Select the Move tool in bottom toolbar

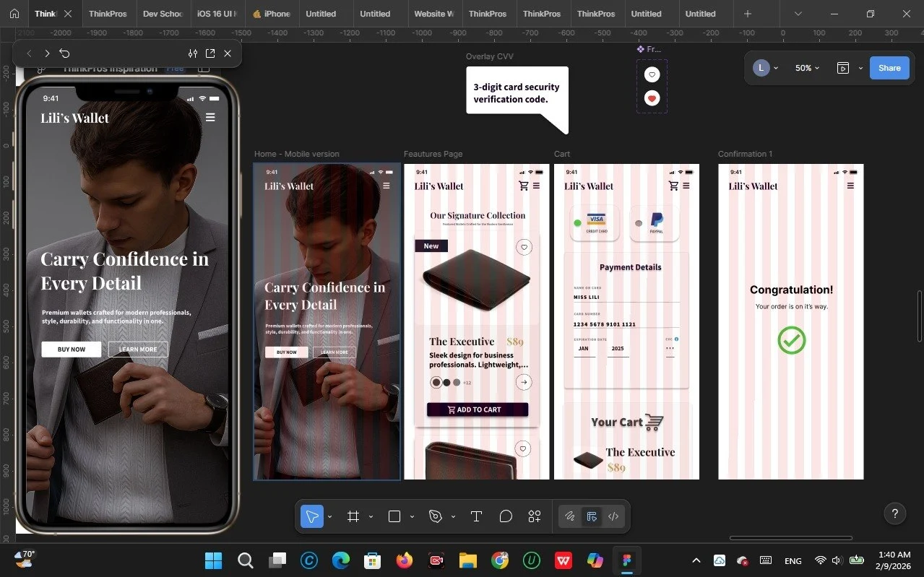[312, 516]
